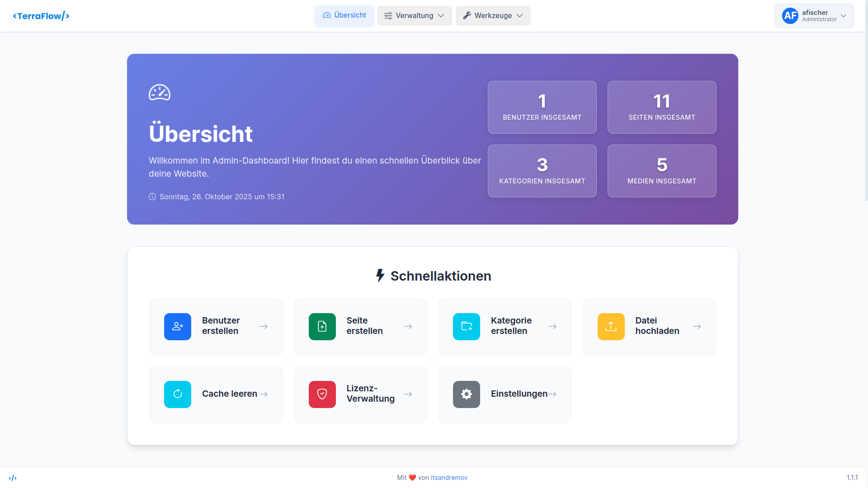Click the Cache leeren refresh icon
Screen dimensions: 868x488
(x=177, y=394)
